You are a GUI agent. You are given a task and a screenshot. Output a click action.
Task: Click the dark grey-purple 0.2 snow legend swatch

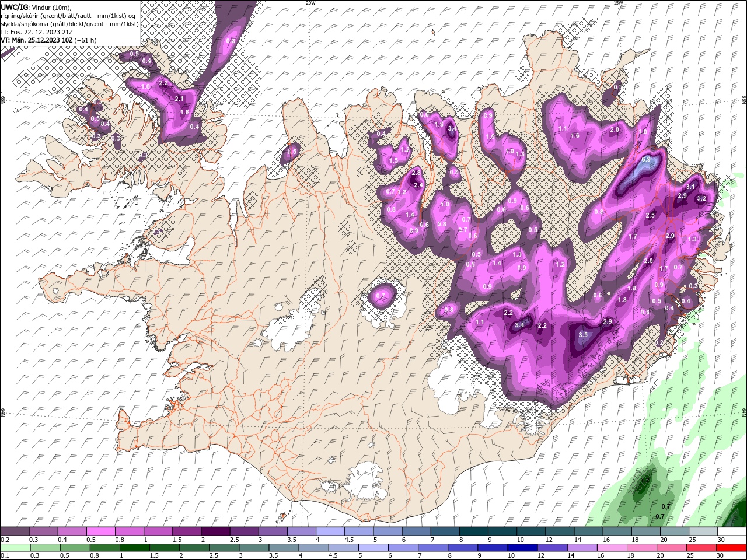(x=15, y=531)
